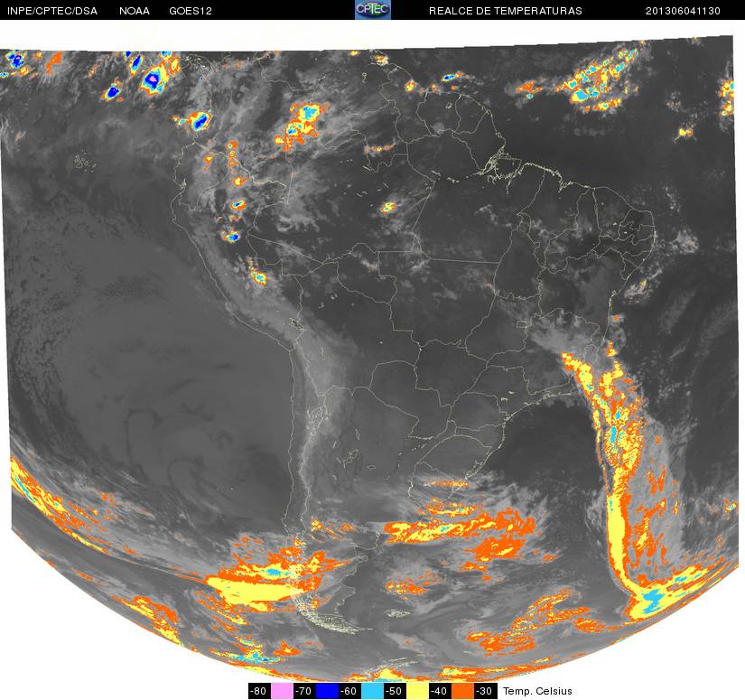Image resolution: width=745 pixels, height=700 pixels.
Task: Click the pink swatch in temperature legend
Action: tap(282, 691)
